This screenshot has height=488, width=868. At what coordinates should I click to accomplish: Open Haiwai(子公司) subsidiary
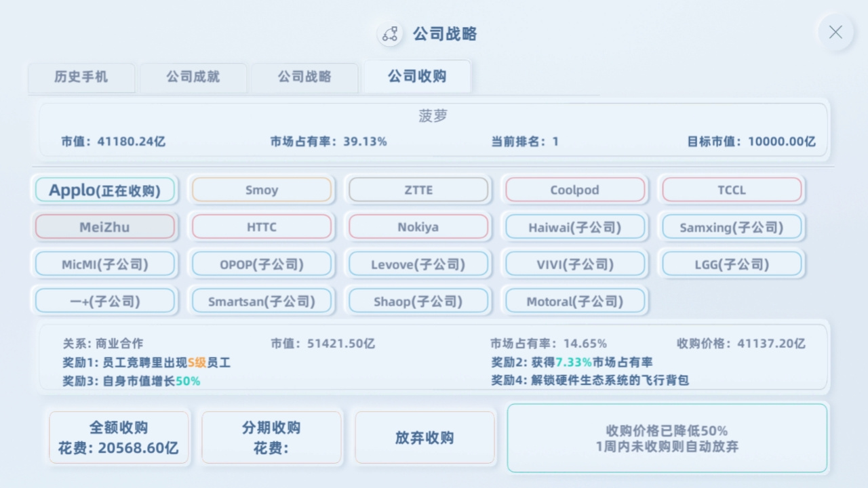pos(575,227)
